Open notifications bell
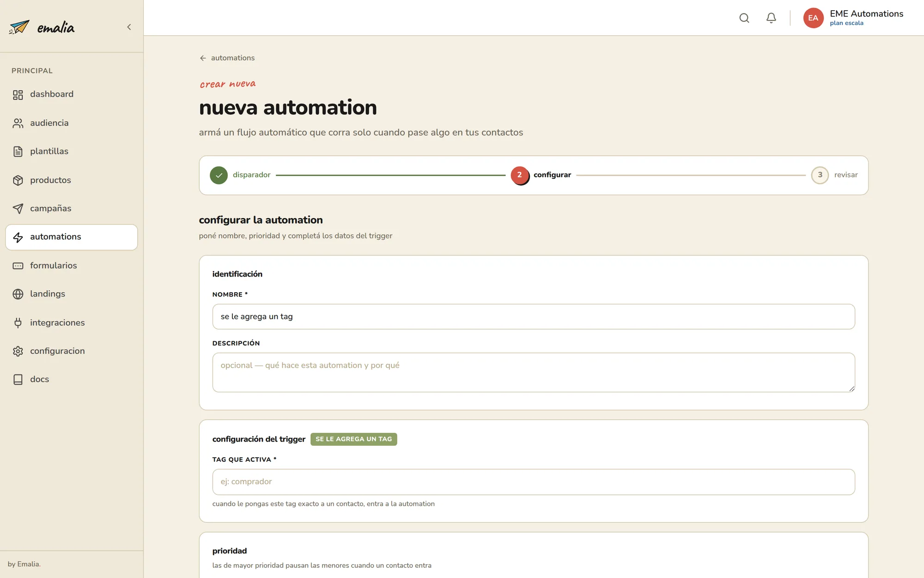924x578 pixels. coord(771,18)
